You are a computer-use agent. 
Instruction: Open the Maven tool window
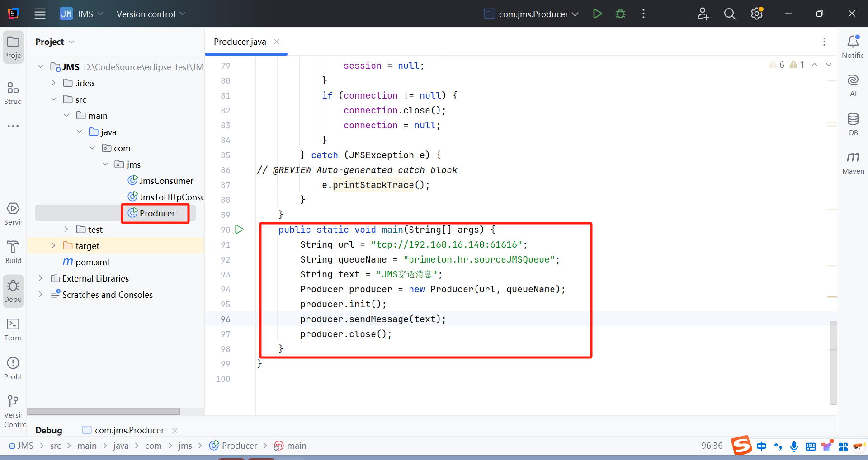click(853, 162)
